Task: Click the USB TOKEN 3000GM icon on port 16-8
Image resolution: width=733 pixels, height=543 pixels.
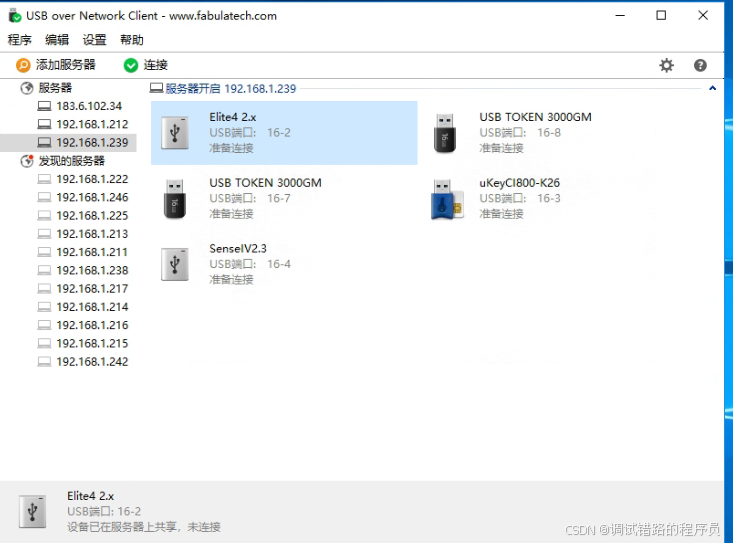Action: 445,133
